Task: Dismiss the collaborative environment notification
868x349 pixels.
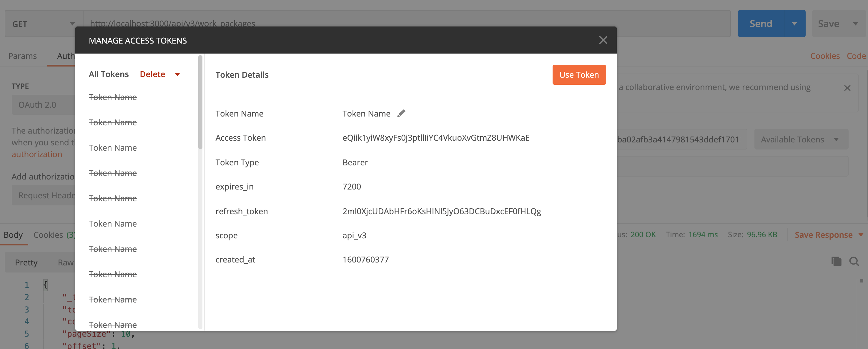Action: [847, 88]
